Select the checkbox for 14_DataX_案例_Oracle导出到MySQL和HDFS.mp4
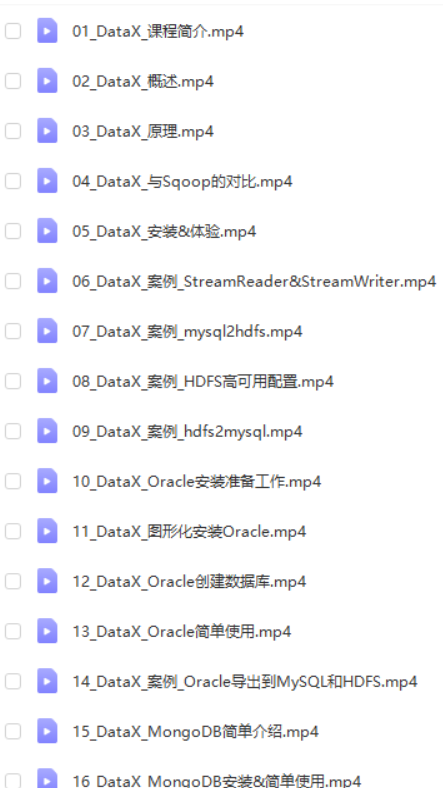 [13, 681]
